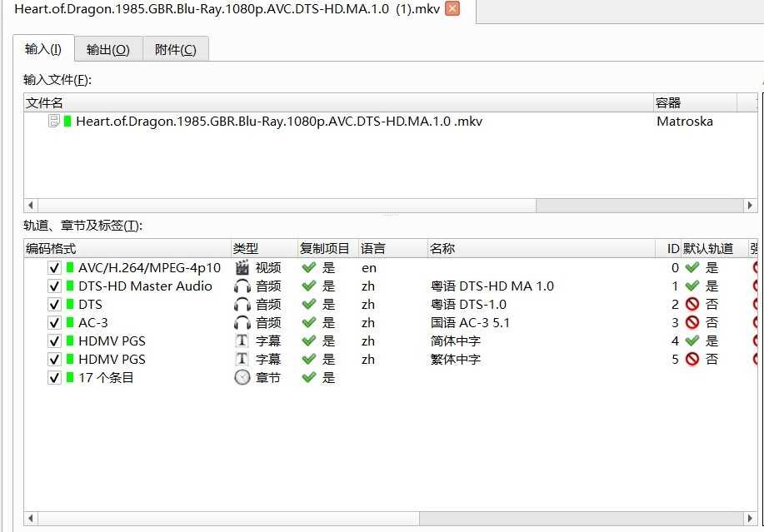The width and height of the screenshot is (764, 532).
Task: Click the copy-item checkmark in the video row
Action: coord(309,267)
